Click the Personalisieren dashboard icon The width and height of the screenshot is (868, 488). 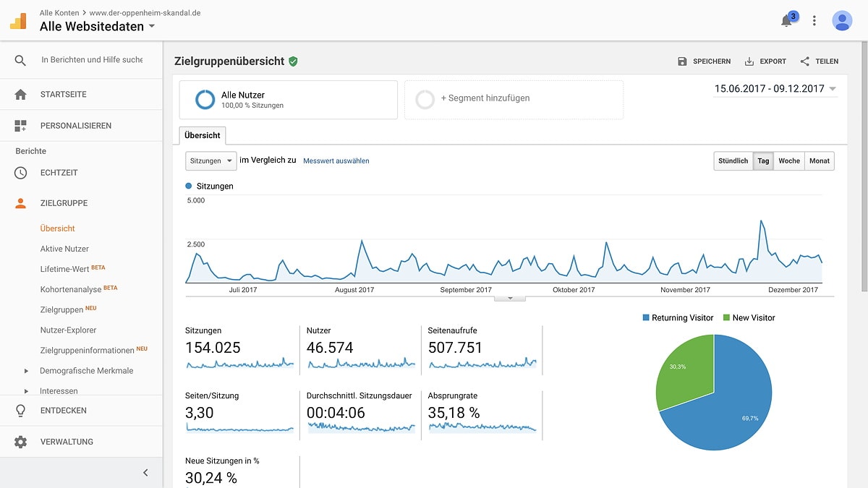pyautogui.click(x=20, y=126)
